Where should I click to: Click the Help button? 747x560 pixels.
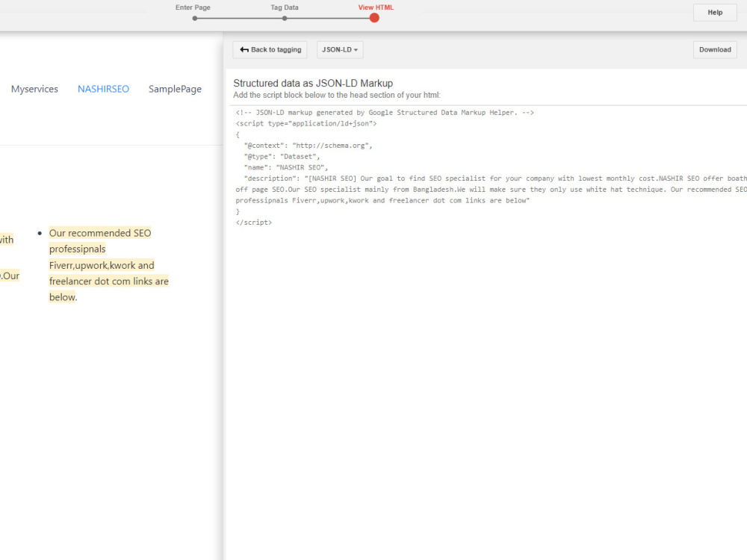point(715,13)
